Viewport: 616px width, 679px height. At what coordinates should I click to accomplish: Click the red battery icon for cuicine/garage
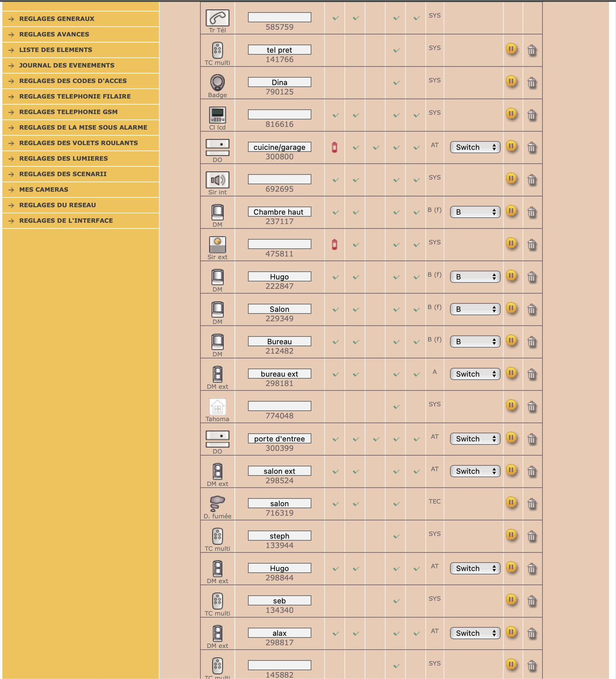tap(334, 147)
